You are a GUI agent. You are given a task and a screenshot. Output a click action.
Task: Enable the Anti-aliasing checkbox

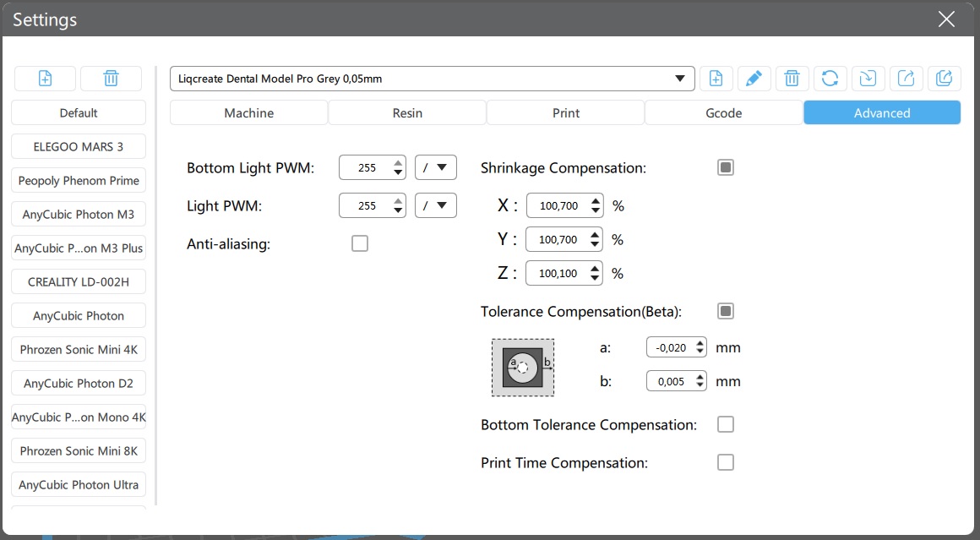pos(360,244)
